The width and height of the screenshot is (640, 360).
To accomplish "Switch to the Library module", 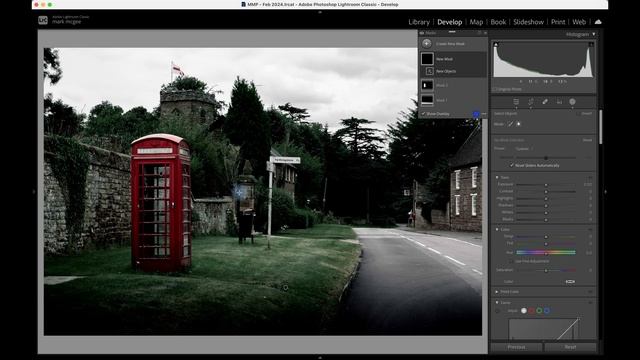I will pos(419,22).
